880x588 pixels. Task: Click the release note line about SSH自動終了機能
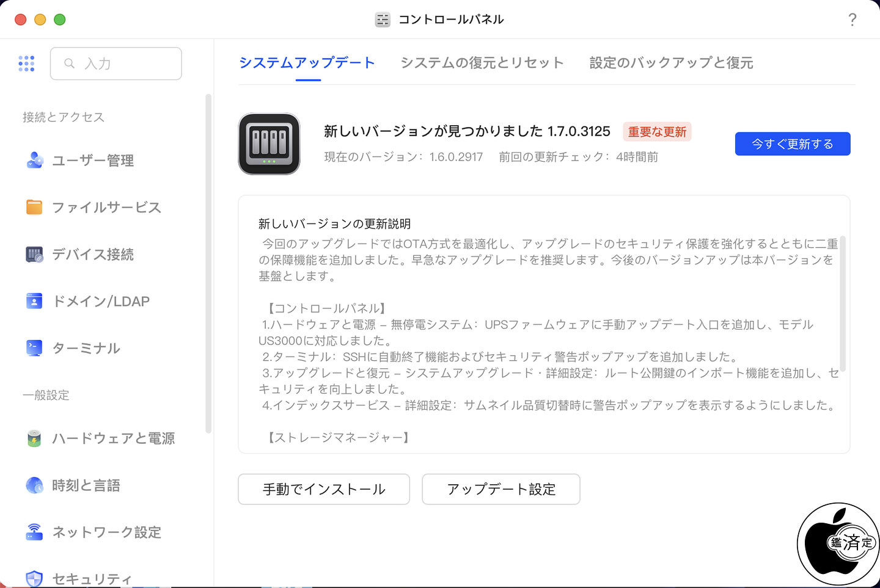click(x=501, y=357)
